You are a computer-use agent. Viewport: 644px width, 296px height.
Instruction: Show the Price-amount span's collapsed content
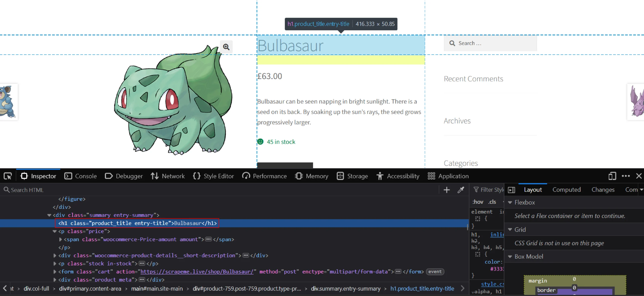coord(208,239)
